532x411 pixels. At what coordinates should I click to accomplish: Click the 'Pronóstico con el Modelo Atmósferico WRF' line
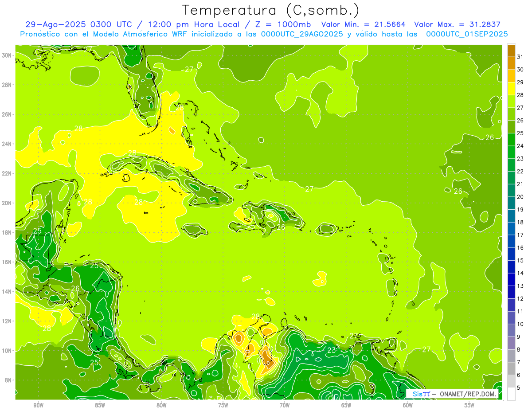pyautogui.click(x=264, y=34)
